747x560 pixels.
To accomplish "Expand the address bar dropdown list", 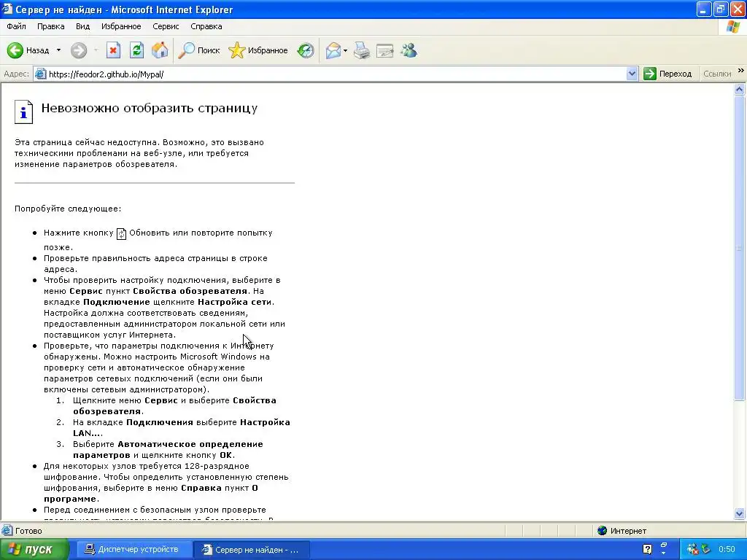I will pyautogui.click(x=632, y=74).
